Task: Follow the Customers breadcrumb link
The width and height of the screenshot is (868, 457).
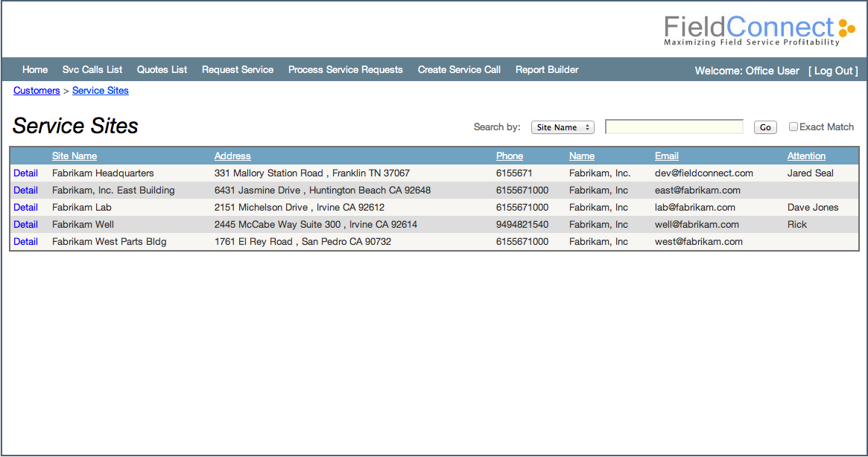Action: (37, 91)
